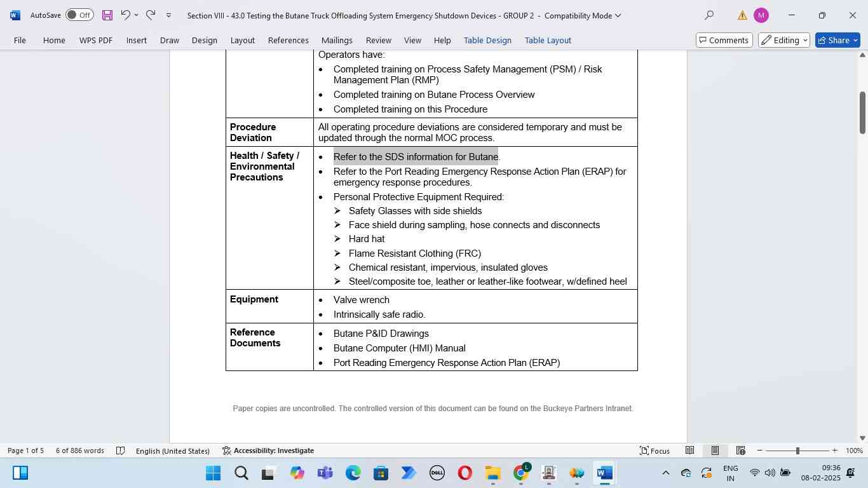868x488 pixels.
Task: Launch Copilot from the taskbar
Action: point(297,473)
